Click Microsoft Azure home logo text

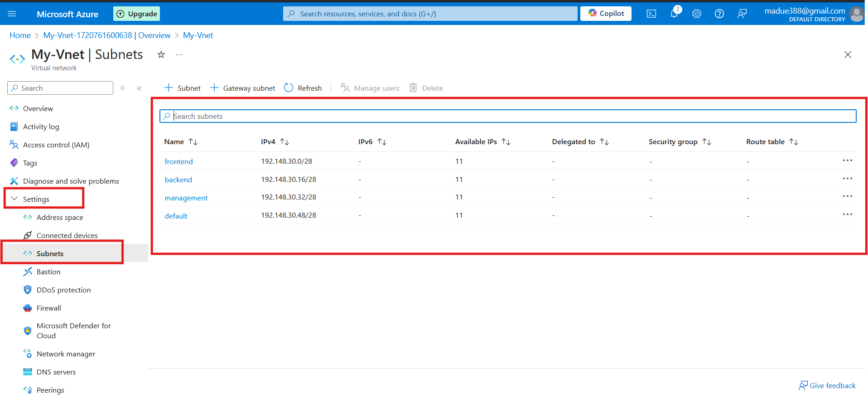point(68,14)
